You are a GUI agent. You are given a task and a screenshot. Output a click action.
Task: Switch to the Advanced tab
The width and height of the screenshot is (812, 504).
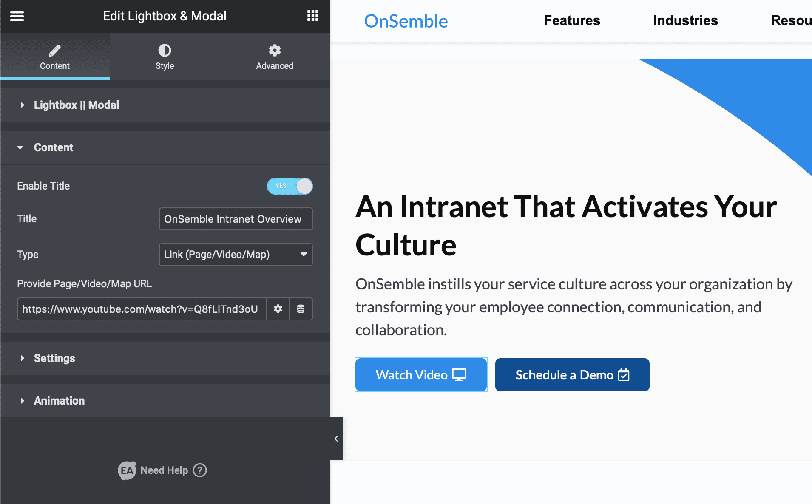click(274, 57)
